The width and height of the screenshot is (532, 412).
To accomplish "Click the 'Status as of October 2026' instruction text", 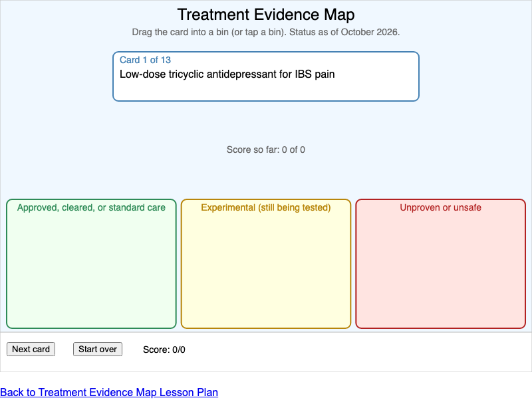I will pyautogui.click(x=344, y=32).
